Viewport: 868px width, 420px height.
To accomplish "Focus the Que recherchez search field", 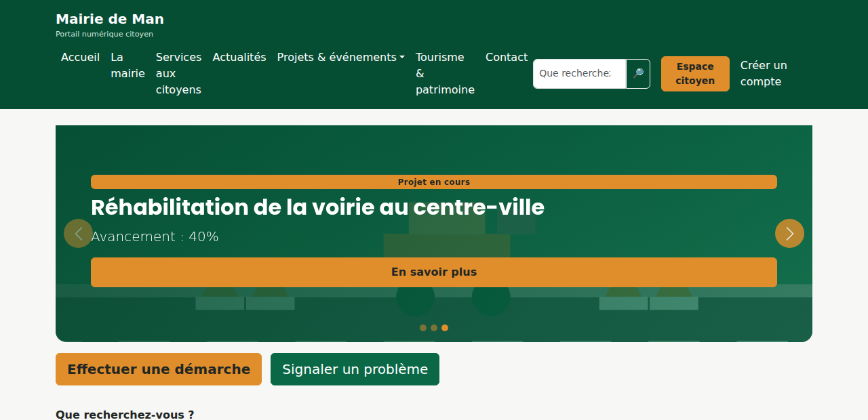I will click(579, 74).
